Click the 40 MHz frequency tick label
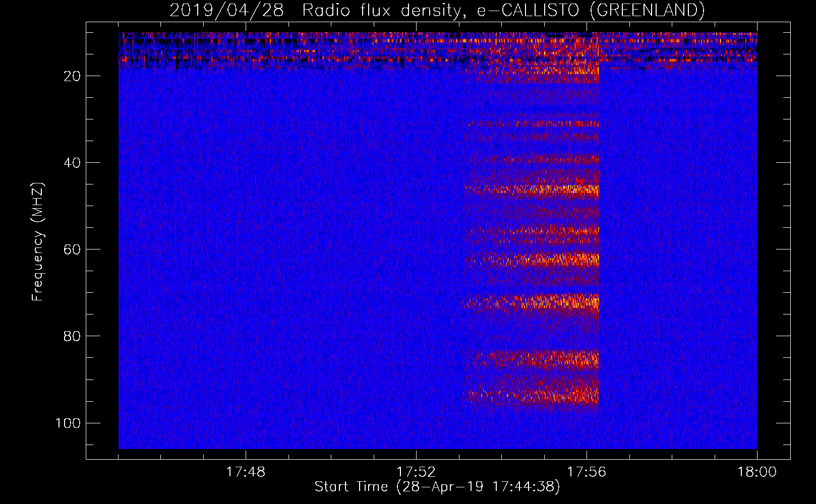This screenshot has height=504, width=816. click(72, 163)
